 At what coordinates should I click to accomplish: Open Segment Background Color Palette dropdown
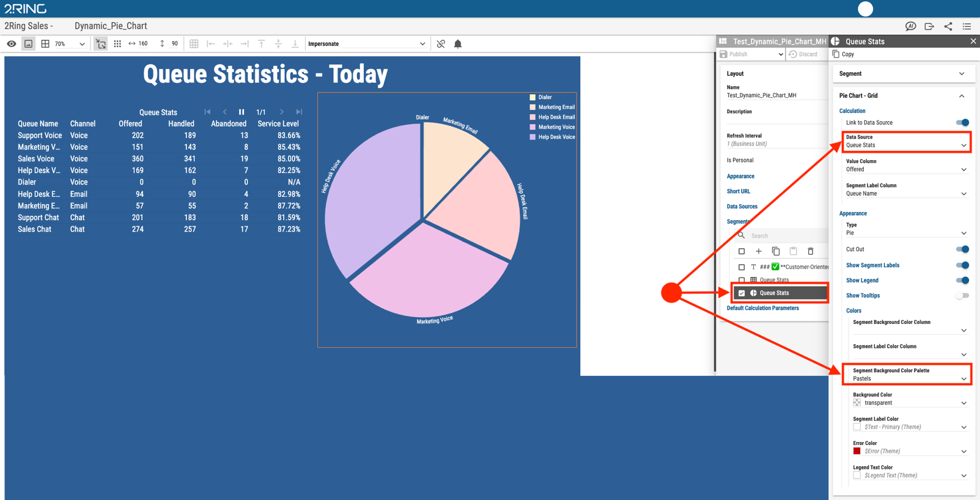coord(907,375)
